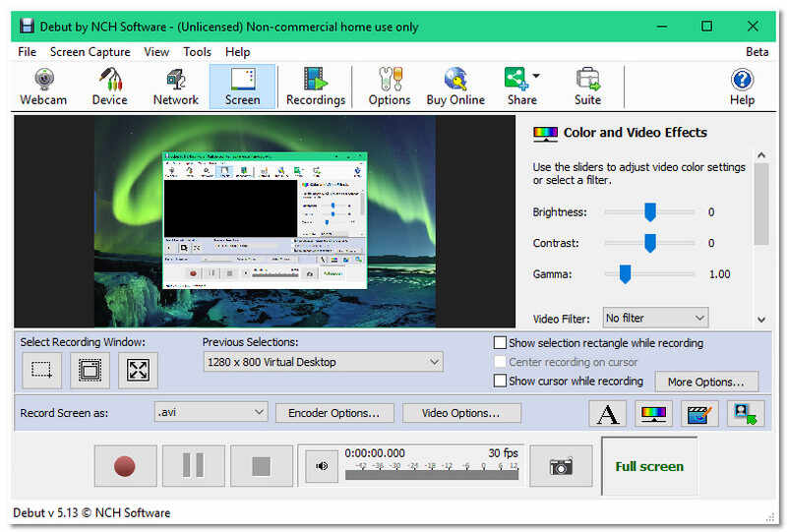The width and height of the screenshot is (787, 532).
Task: Click the rectangular region selection icon
Action: coord(41,370)
